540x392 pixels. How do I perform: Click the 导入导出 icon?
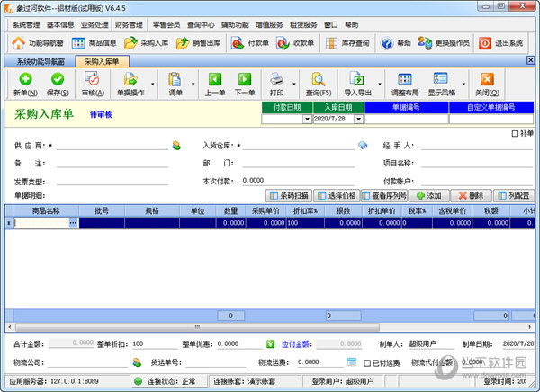tap(357, 79)
